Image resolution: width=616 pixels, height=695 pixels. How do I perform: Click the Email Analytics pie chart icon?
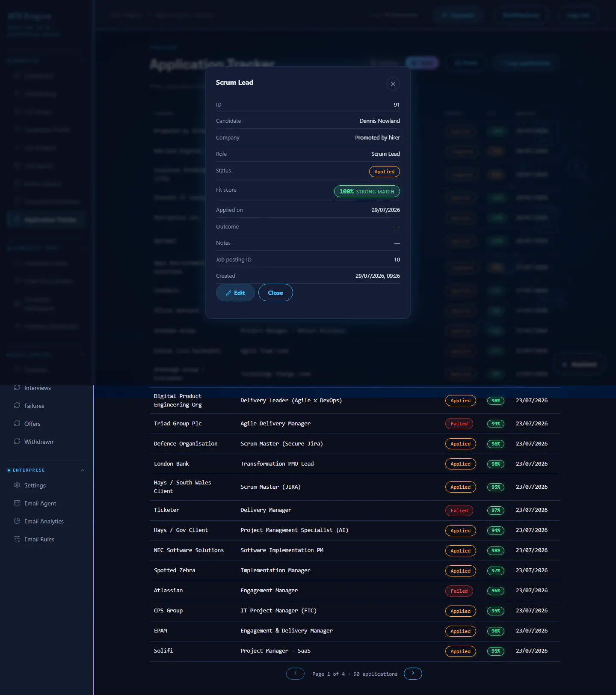pos(17,521)
